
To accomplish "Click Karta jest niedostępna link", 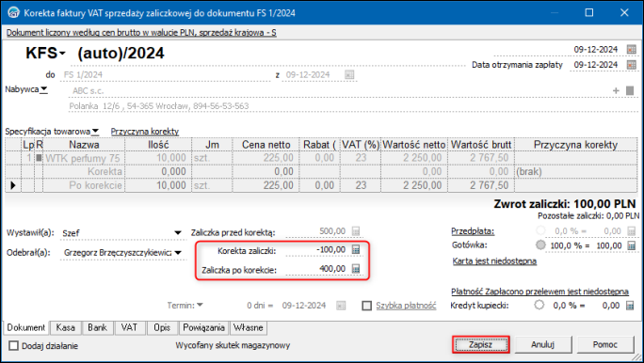I will (494, 261).
